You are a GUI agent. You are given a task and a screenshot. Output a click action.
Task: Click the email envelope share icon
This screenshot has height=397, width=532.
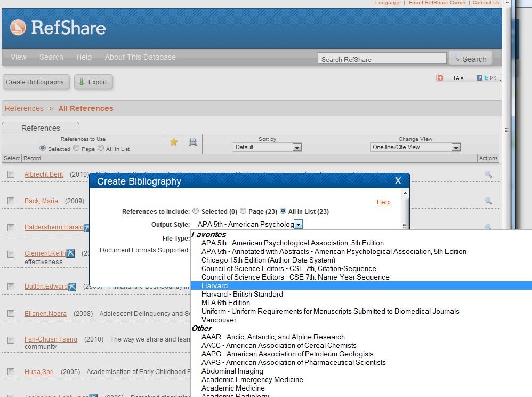pos(493,78)
